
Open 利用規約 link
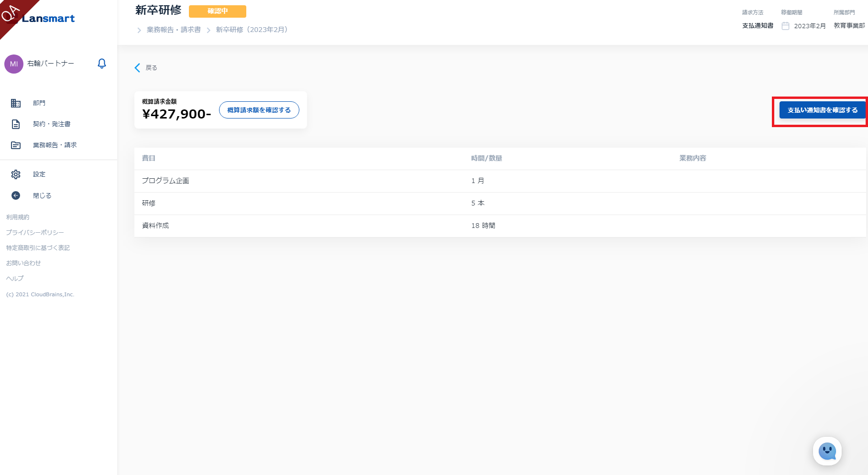click(18, 217)
